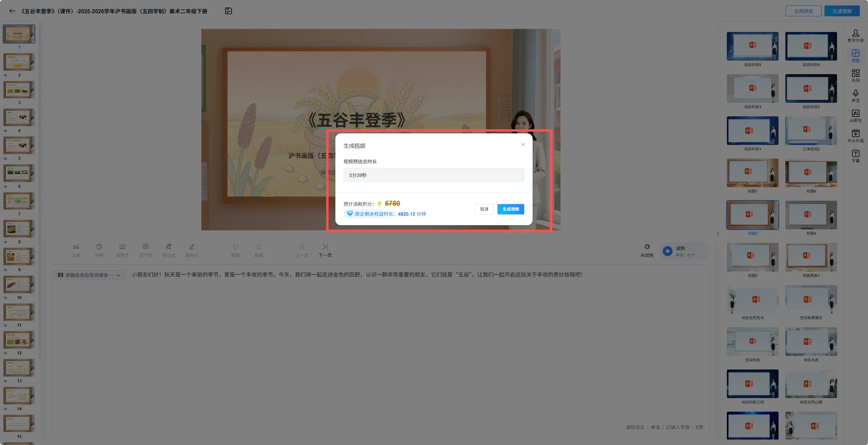Choose the 空间背景展示 template
The width and height of the screenshot is (868, 445).
[x=811, y=299]
